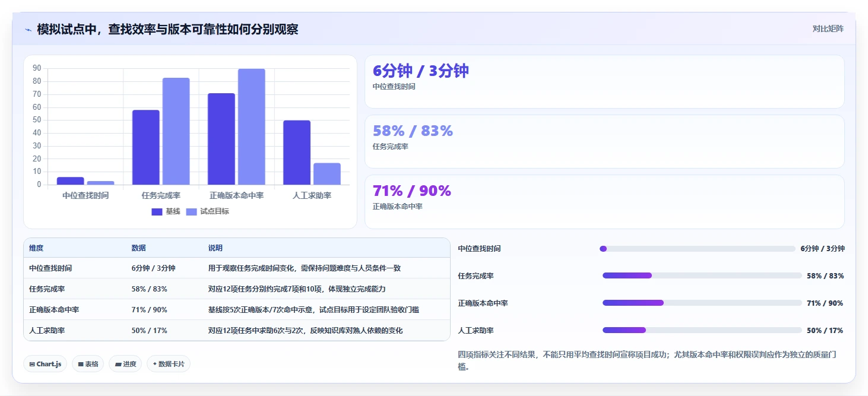
Task: Click the 任务完成率 table row label
Action: point(47,289)
